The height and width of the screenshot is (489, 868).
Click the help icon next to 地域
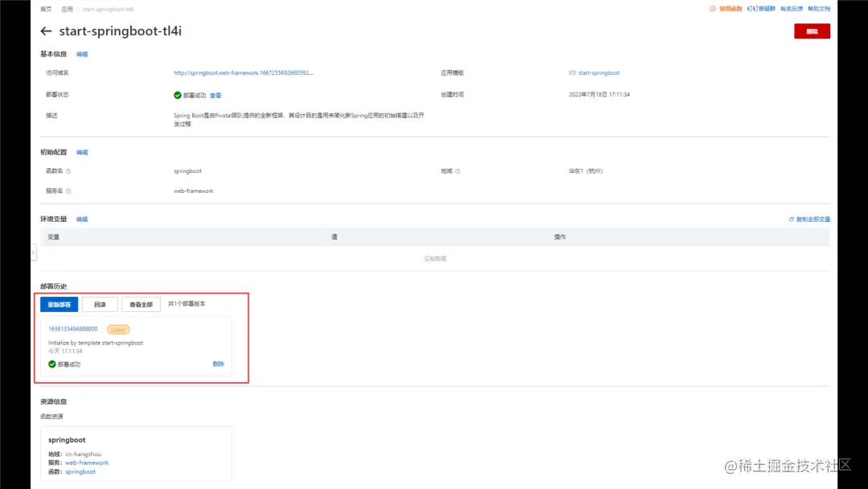[457, 171]
